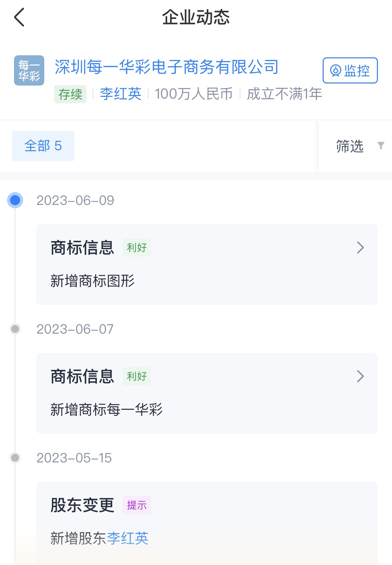Expand chevron for 新增商标图形 entry
The height and width of the screenshot is (565, 392).
click(360, 247)
